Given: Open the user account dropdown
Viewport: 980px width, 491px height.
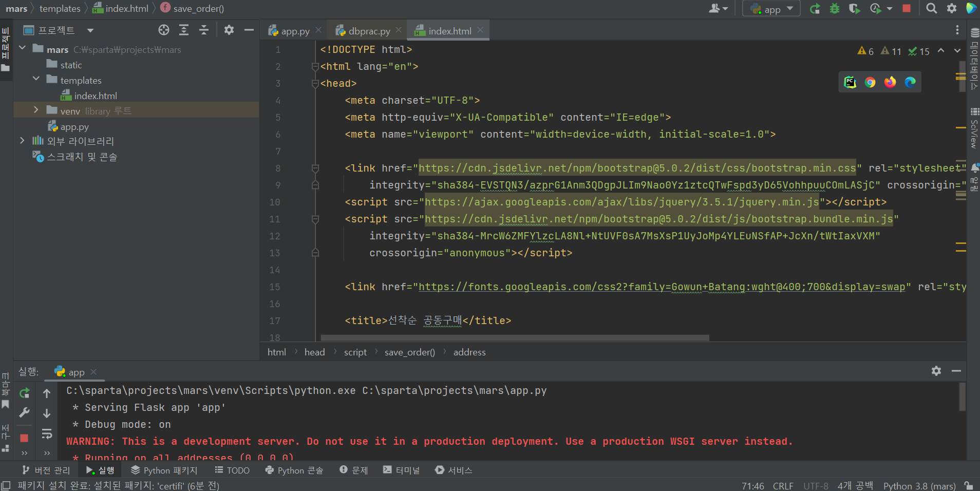Looking at the screenshot, I should (x=719, y=9).
